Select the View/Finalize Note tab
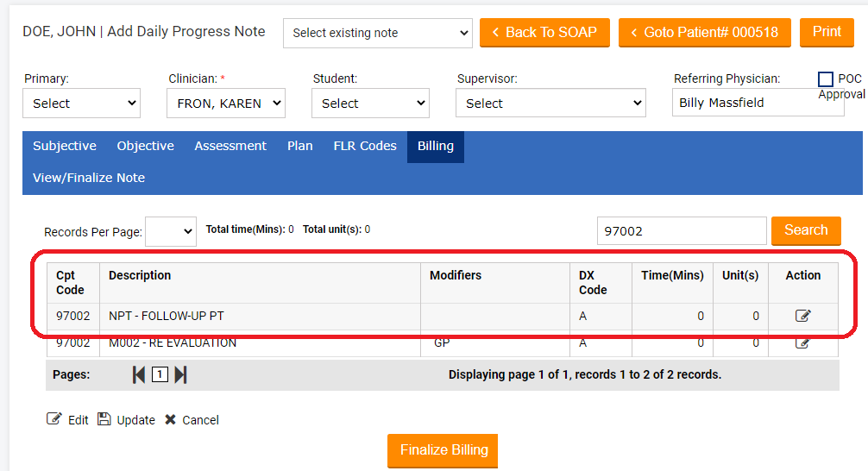 tap(89, 178)
